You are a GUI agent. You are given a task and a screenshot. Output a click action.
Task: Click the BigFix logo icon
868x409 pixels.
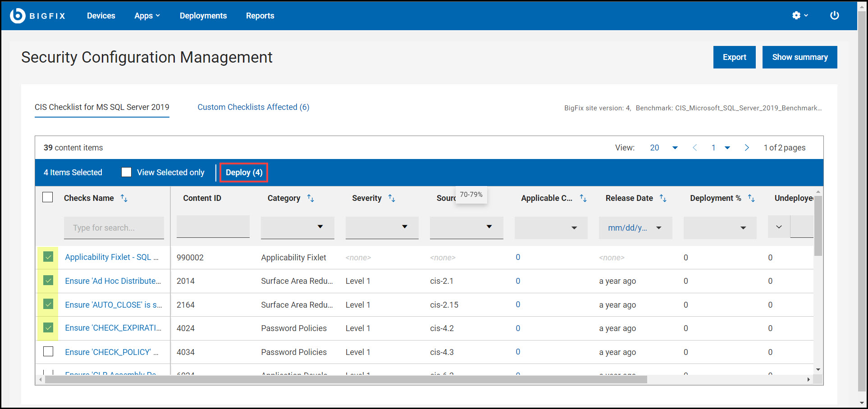(17, 15)
